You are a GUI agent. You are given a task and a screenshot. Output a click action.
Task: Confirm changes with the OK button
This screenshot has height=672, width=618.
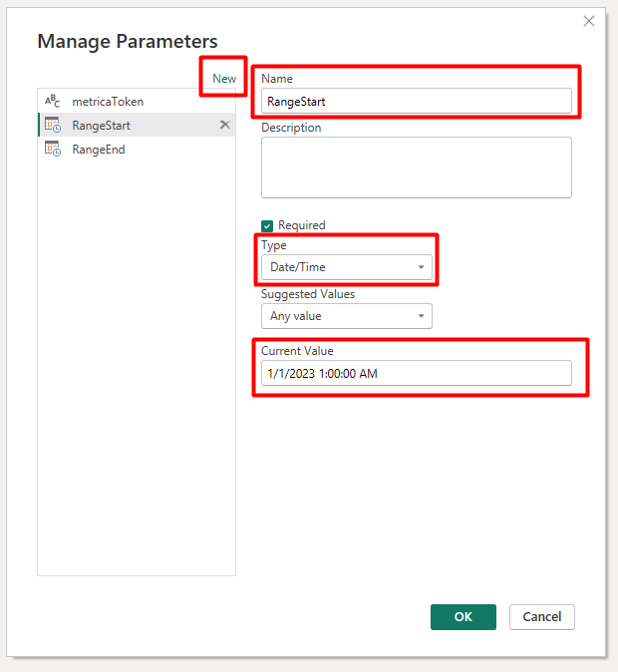click(x=463, y=617)
